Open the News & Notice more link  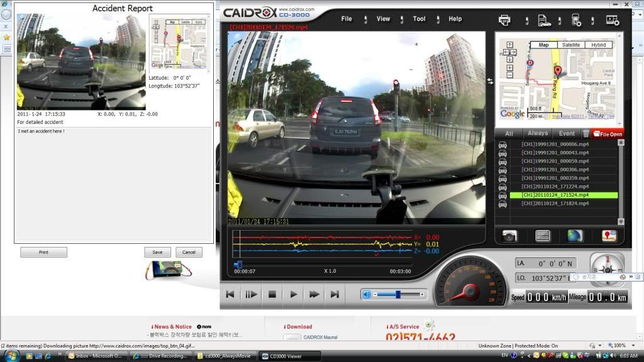pyautogui.click(x=204, y=327)
